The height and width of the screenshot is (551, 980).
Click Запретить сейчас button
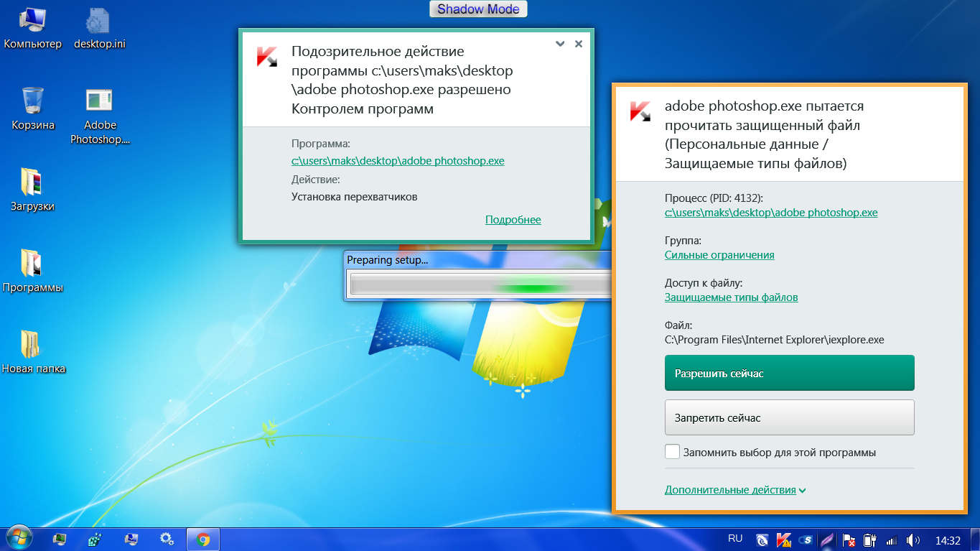pos(790,417)
